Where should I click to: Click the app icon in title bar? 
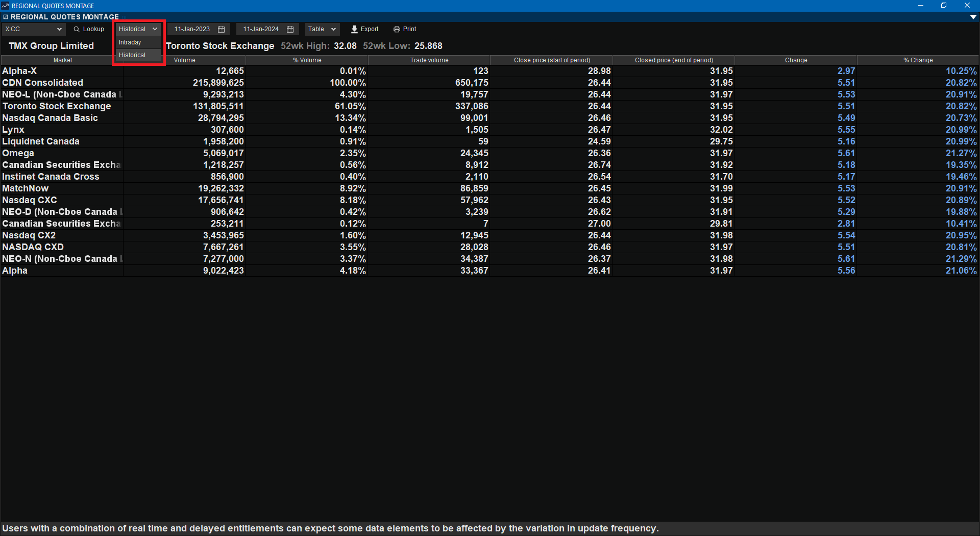coord(5,6)
